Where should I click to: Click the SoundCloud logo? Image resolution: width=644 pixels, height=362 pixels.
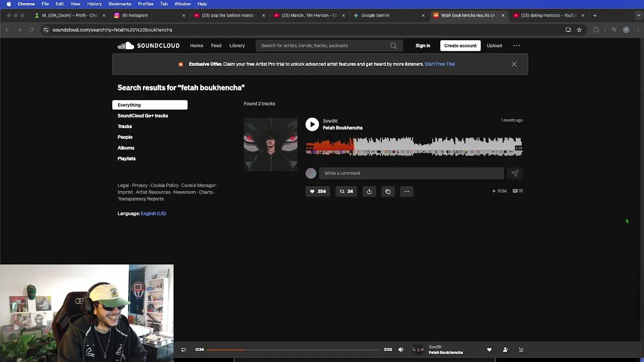point(148,46)
